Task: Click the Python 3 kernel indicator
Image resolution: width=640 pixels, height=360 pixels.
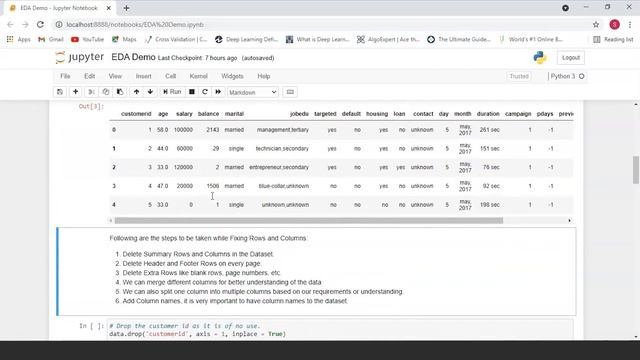Action: pos(567,76)
